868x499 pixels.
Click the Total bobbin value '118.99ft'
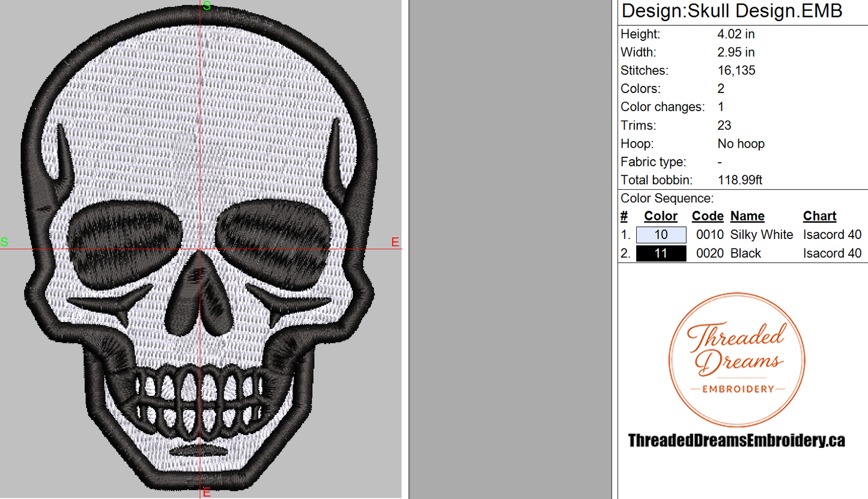coord(740,180)
